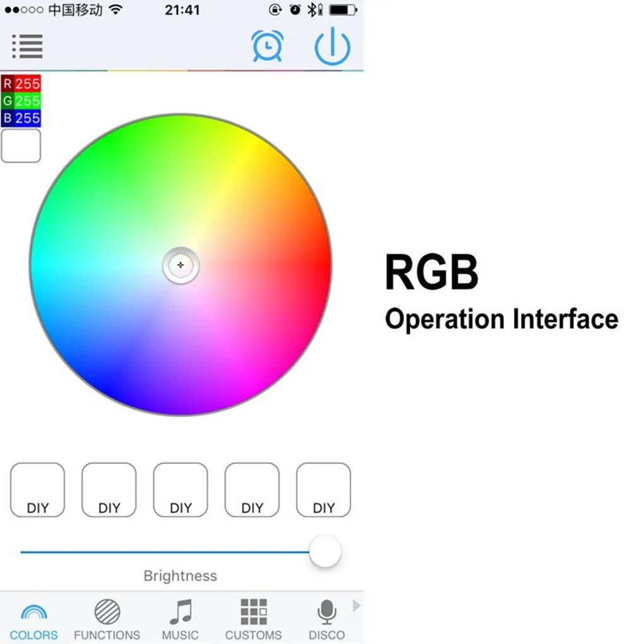Open the CUSTOMS tab
The image size is (644, 644).
[x=253, y=620]
